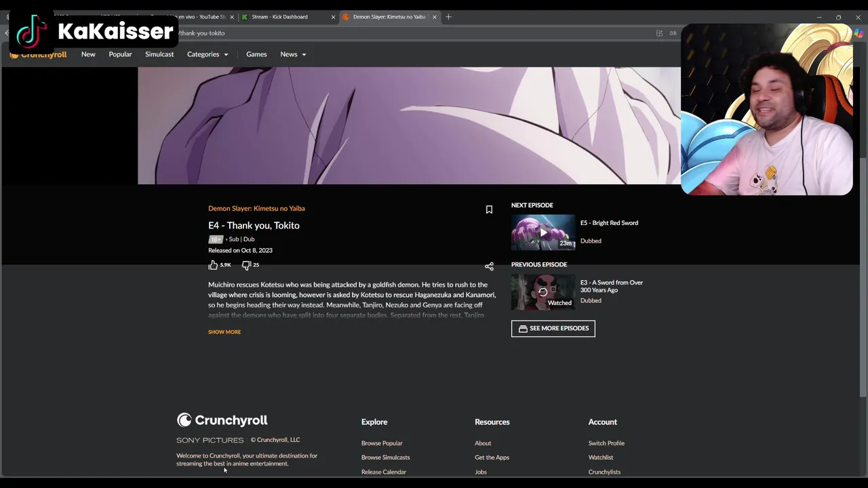Click the PREVIOUS EPISODE heading

[539, 265]
